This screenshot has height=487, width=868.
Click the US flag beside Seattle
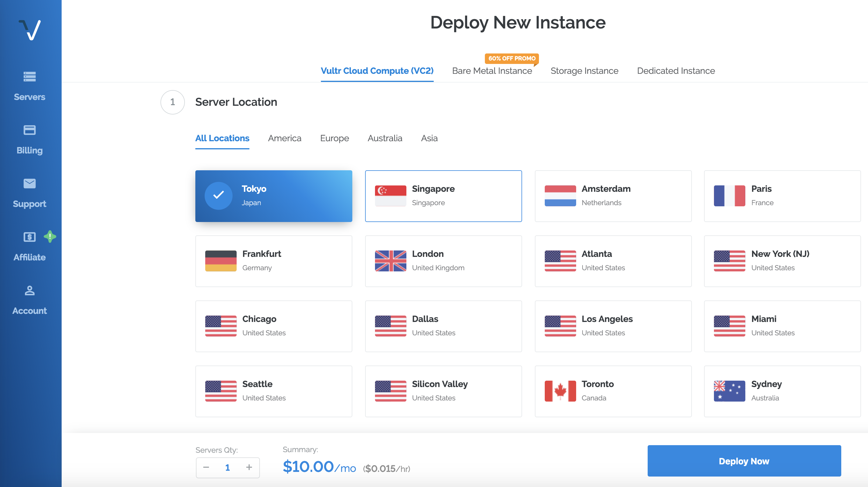click(221, 391)
